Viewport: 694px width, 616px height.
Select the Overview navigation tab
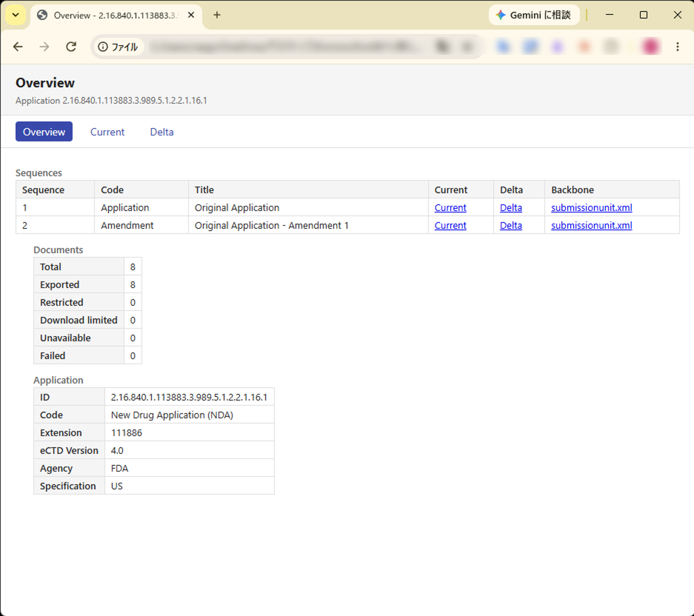click(44, 132)
